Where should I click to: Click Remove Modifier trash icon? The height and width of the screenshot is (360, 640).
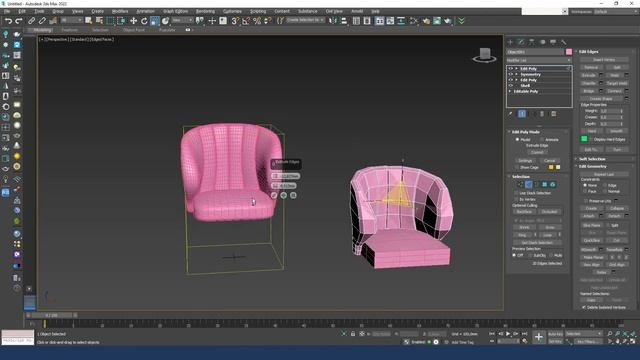coord(542,114)
